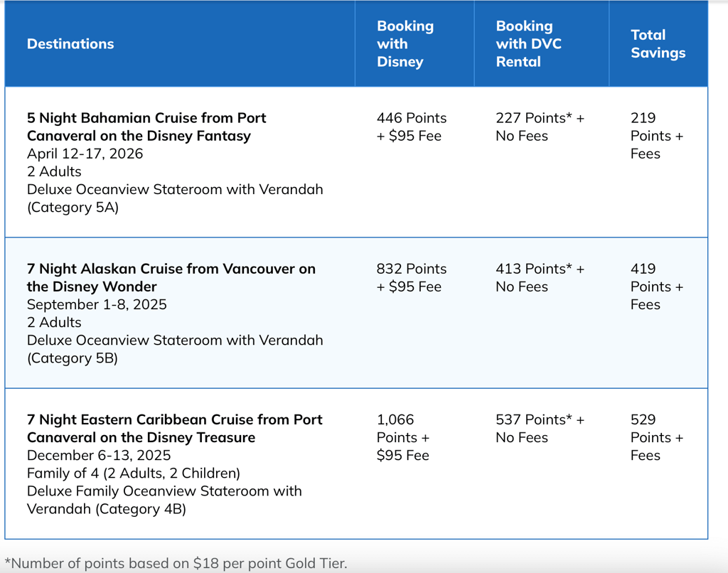This screenshot has height=573, width=728.
Task: Click the September 1-8, 2025 date text
Action: 97,304
